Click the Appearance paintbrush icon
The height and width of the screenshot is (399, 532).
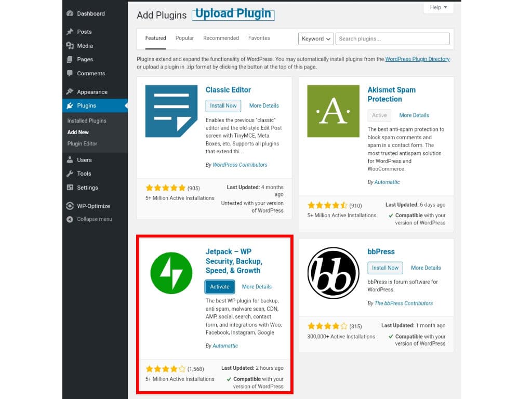70,91
